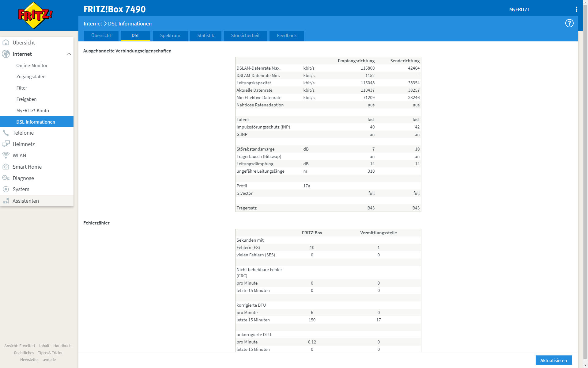The width and height of the screenshot is (588, 368).
Task: Click the Smart Home icon
Action: click(x=6, y=167)
